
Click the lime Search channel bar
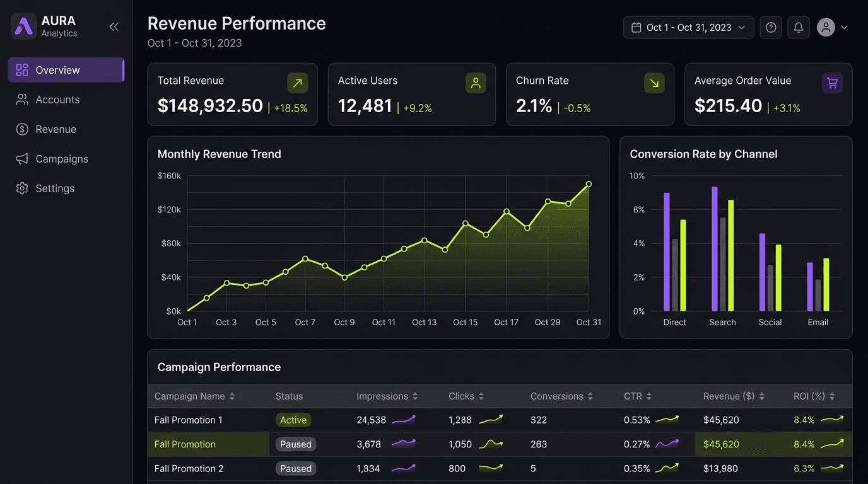tap(731, 255)
